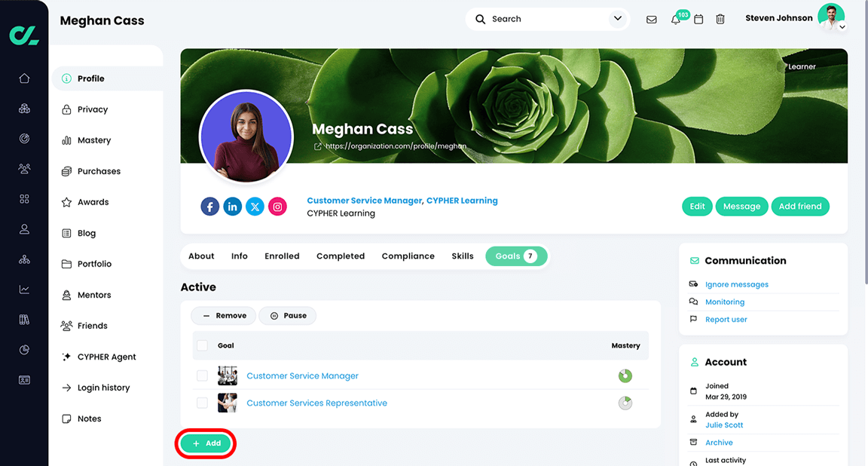The height and width of the screenshot is (466, 868).
Task: Select all goals with the header checkbox
Action: pos(202,345)
